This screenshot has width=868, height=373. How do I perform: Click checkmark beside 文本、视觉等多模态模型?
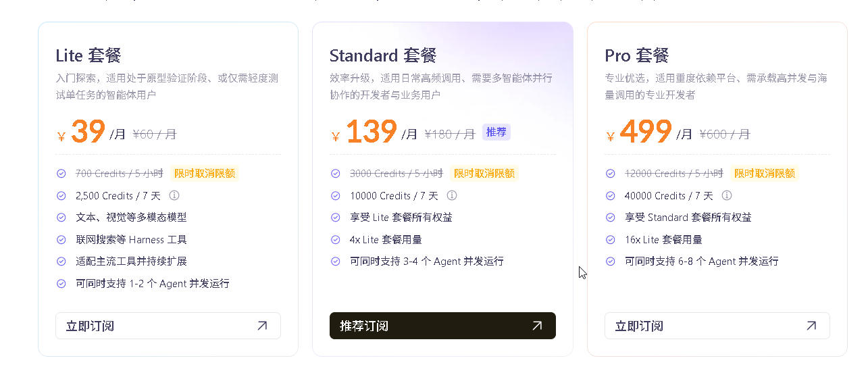61,218
